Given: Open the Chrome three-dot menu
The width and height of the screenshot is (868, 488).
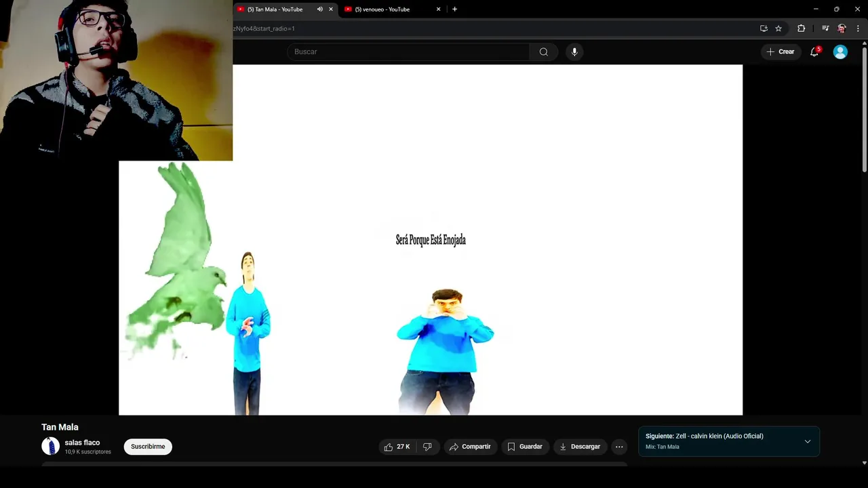Looking at the screenshot, I should click(x=858, y=28).
